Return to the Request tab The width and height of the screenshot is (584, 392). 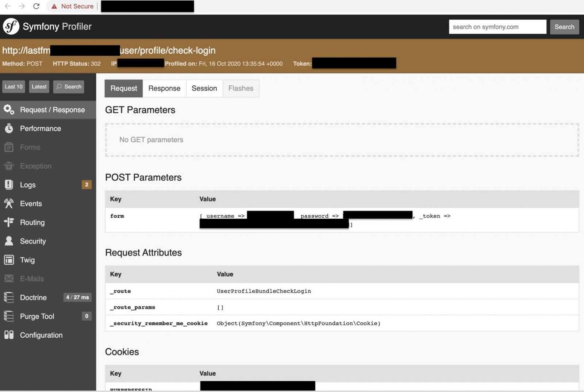coord(123,88)
